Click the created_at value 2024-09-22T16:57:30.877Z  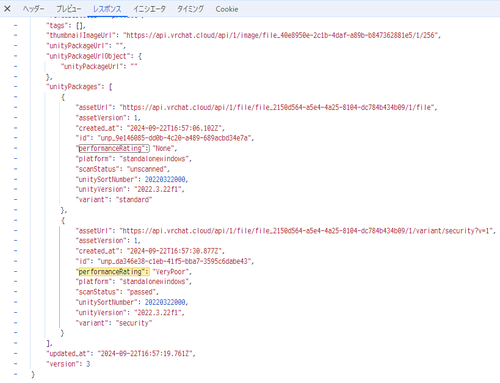pos(175,251)
